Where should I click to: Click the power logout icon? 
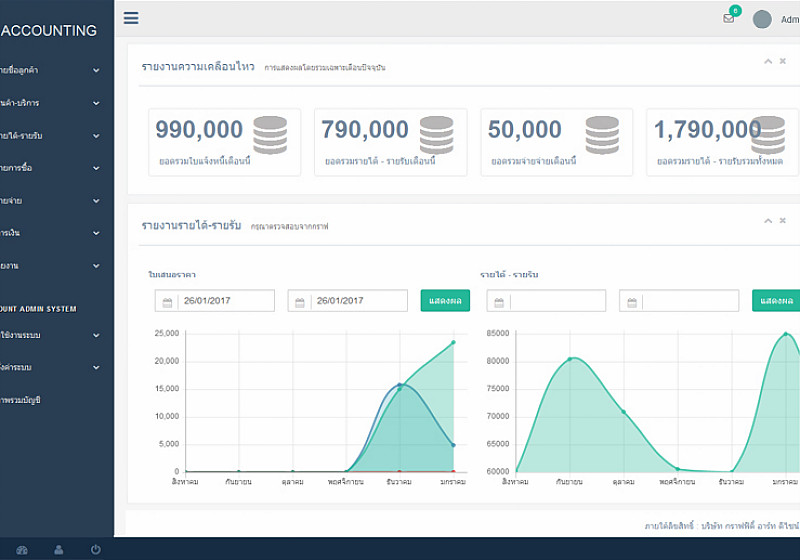tap(95, 549)
